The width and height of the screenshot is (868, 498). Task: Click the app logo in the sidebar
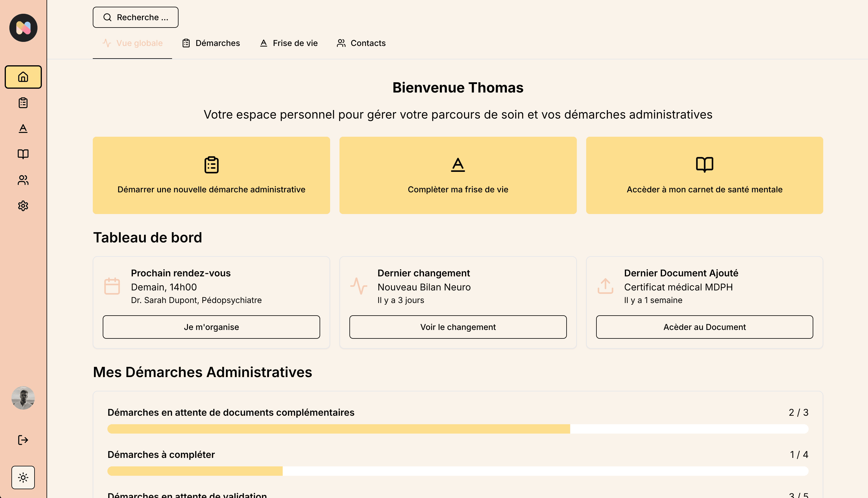(23, 28)
